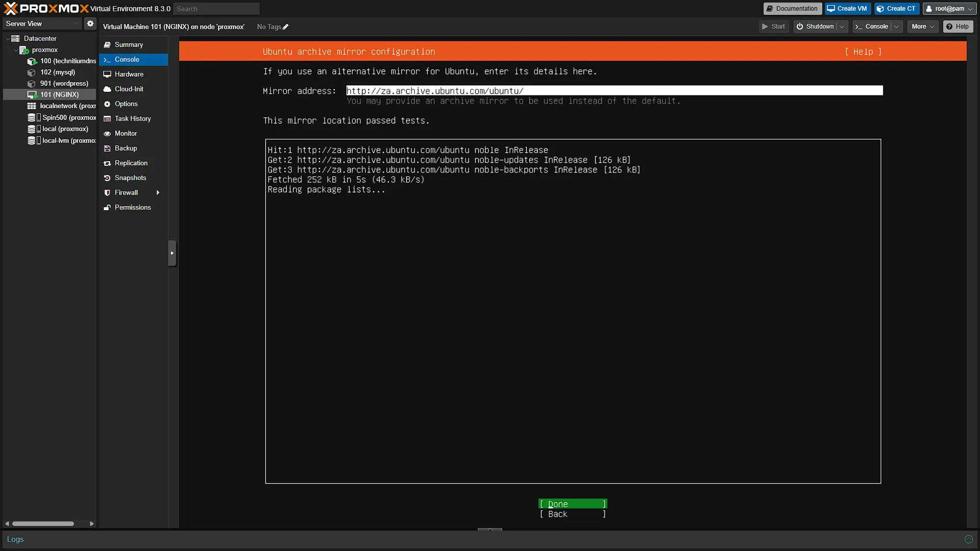This screenshot has height=551, width=980.
Task: Click the log panel status icon
Action: click(969, 539)
